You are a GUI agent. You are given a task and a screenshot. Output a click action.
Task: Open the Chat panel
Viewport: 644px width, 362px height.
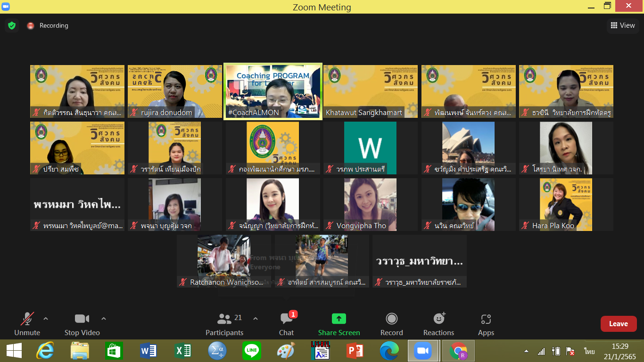point(286,324)
